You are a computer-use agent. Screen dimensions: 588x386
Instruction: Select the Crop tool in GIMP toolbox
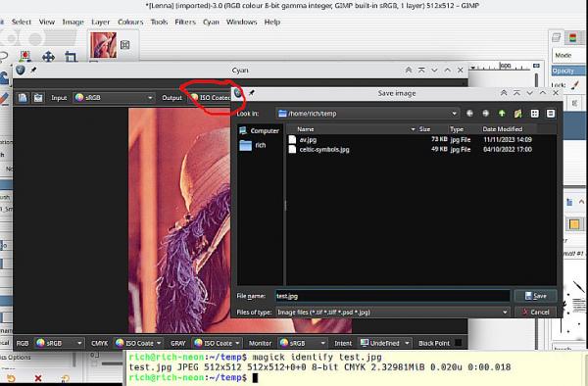coord(71,57)
